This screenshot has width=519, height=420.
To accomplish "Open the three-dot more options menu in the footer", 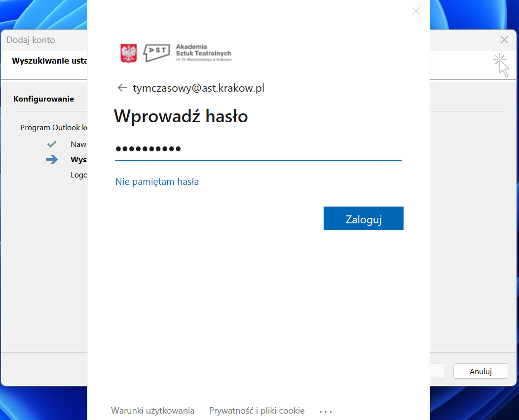I will (x=326, y=412).
